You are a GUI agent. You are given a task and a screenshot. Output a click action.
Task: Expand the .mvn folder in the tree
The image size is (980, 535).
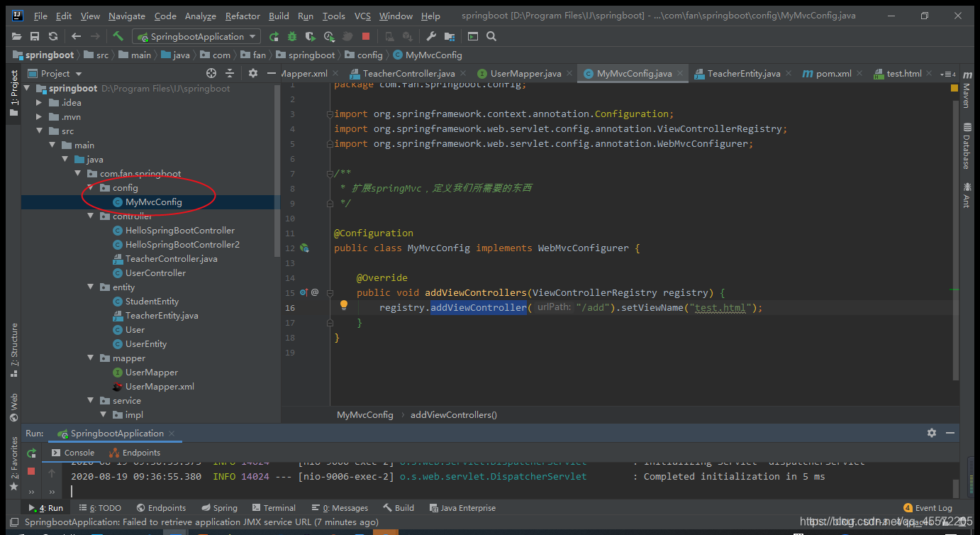click(40, 117)
